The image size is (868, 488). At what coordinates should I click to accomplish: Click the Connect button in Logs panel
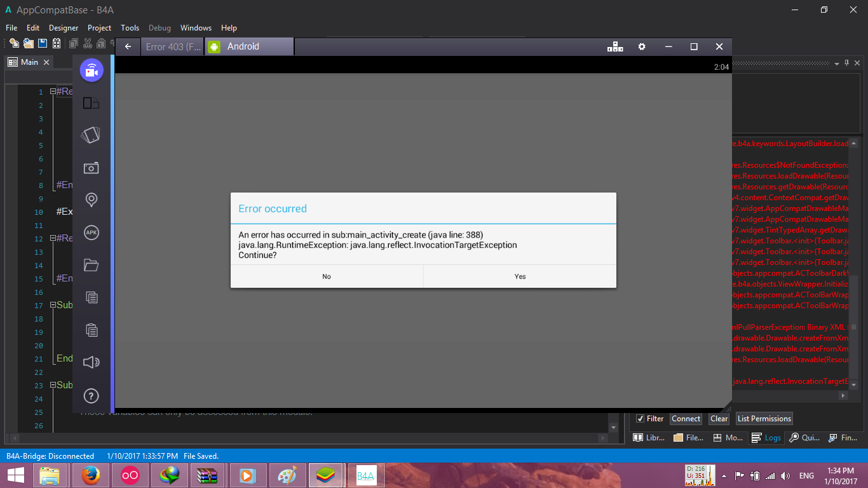(x=686, y=419)
